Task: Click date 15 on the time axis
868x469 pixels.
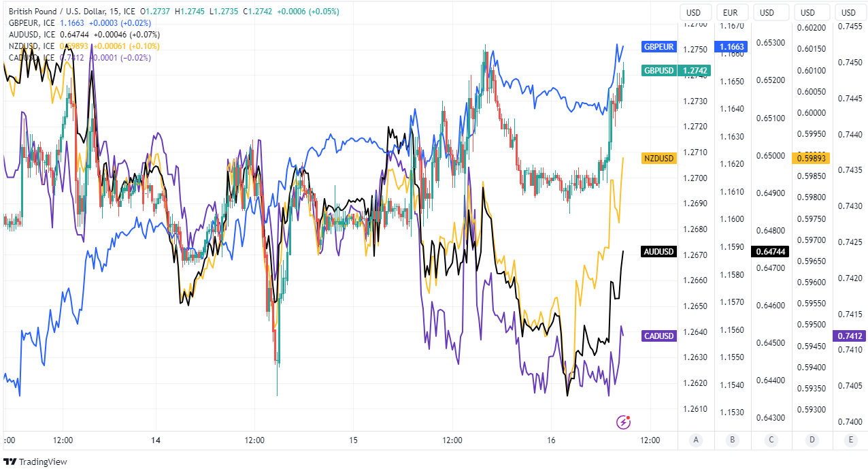Action: click(352, 440)
